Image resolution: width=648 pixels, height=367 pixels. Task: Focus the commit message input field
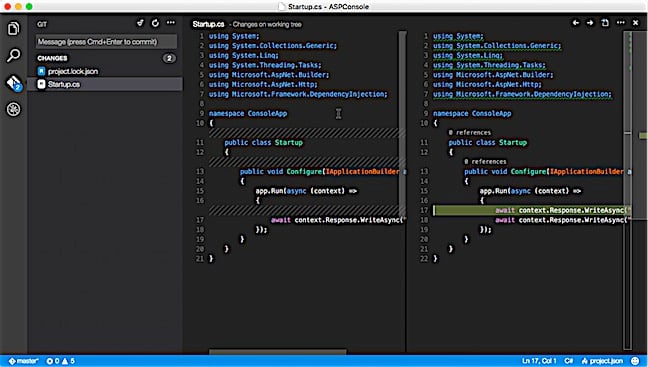click(x=107, y=42)
